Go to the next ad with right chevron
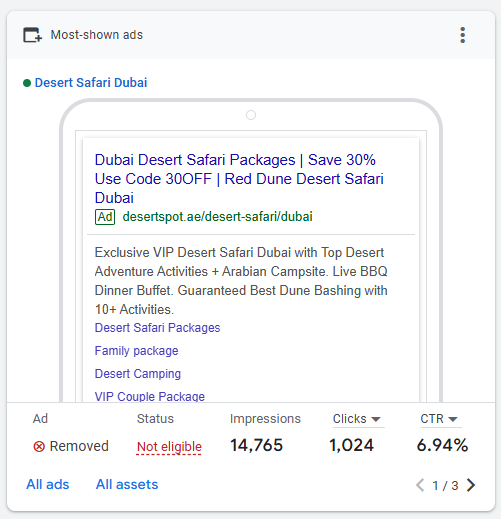 (471, 485)
